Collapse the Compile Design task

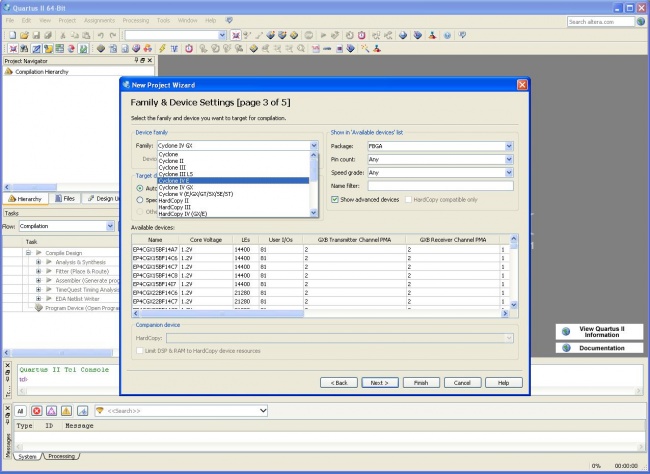pos(28,253)
